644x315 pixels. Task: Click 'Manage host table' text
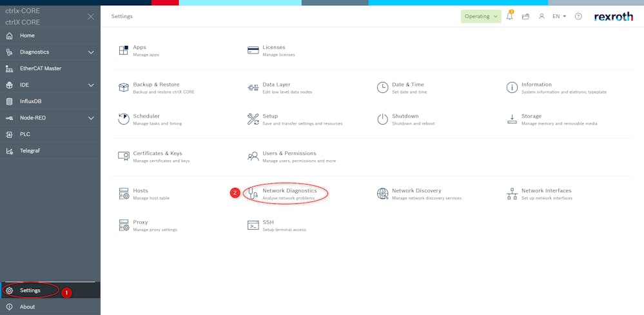coord(151,198)
